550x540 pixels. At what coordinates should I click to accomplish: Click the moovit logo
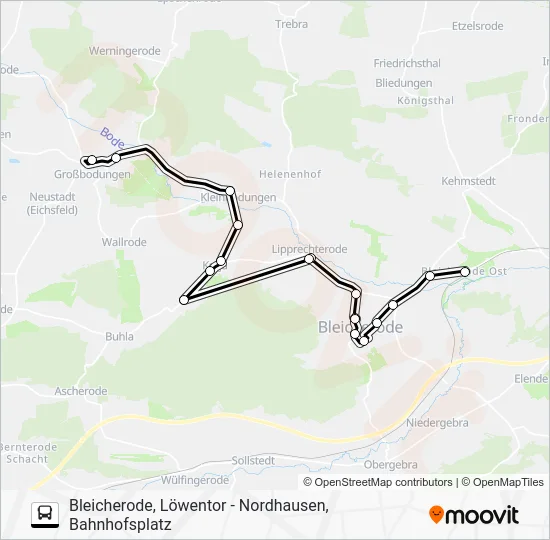pyautogui.click(x=474, y=515)
